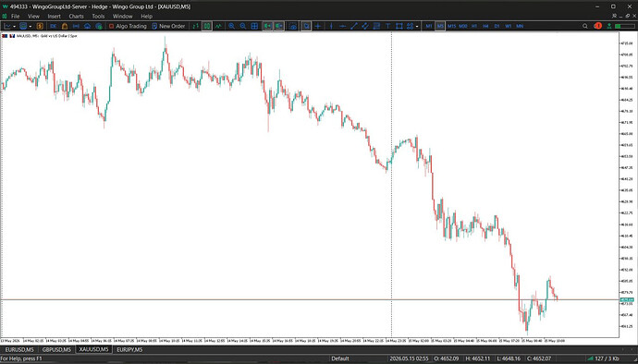The width and height of the screenshot is (638, 364).
Task: Open the Help menu
Action: click(x=146, y=17)
